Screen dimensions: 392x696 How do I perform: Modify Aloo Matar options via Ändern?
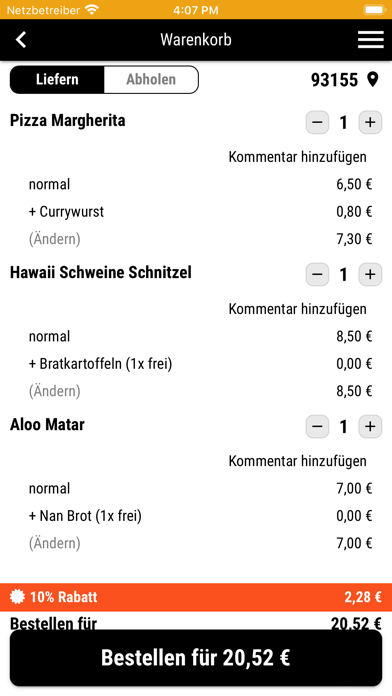(55, 543)
